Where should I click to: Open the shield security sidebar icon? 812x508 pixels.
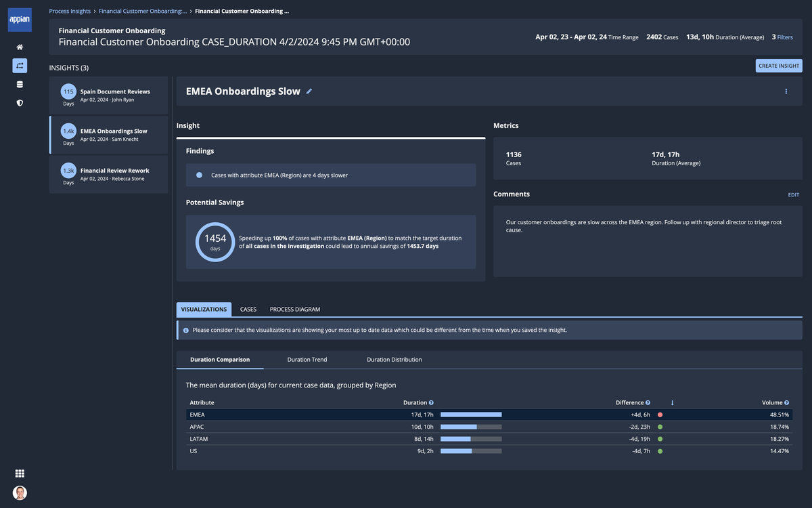tap(20, 103)
